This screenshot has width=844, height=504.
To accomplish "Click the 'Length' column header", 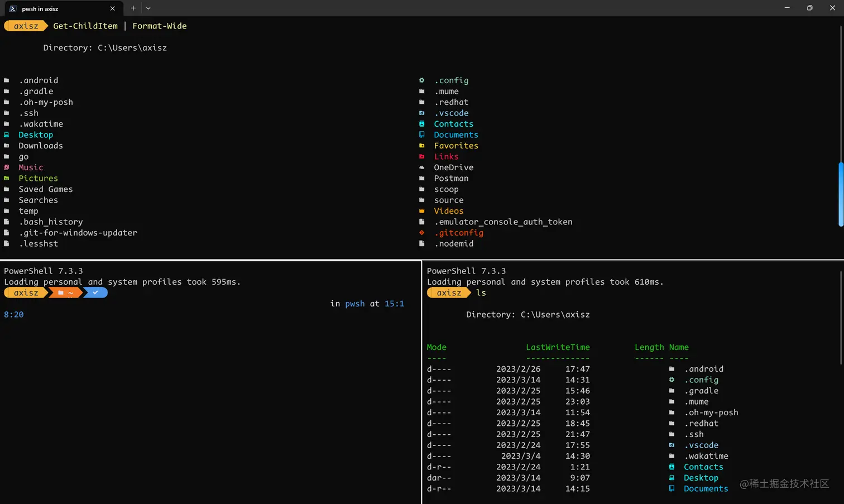I will pyautogui.click(x=649, y=347).
